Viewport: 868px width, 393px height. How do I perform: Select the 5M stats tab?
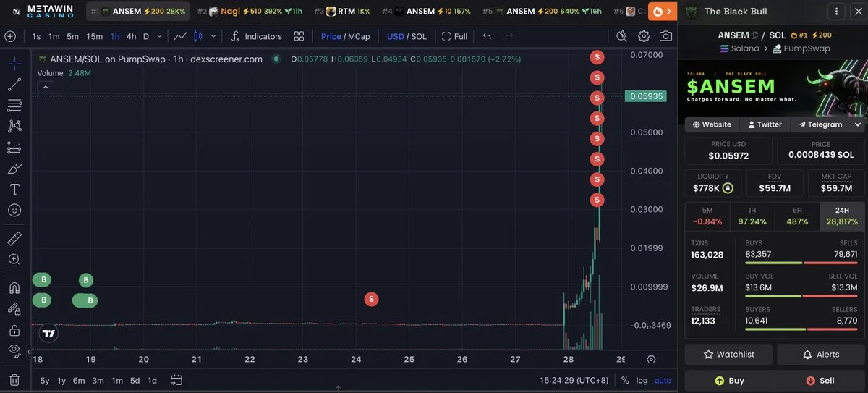[x=707, y=216]
